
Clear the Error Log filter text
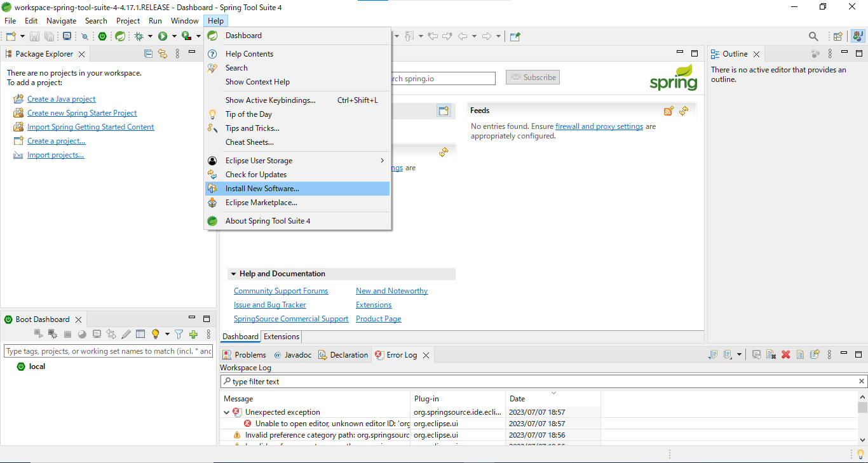tap(862, 382)
